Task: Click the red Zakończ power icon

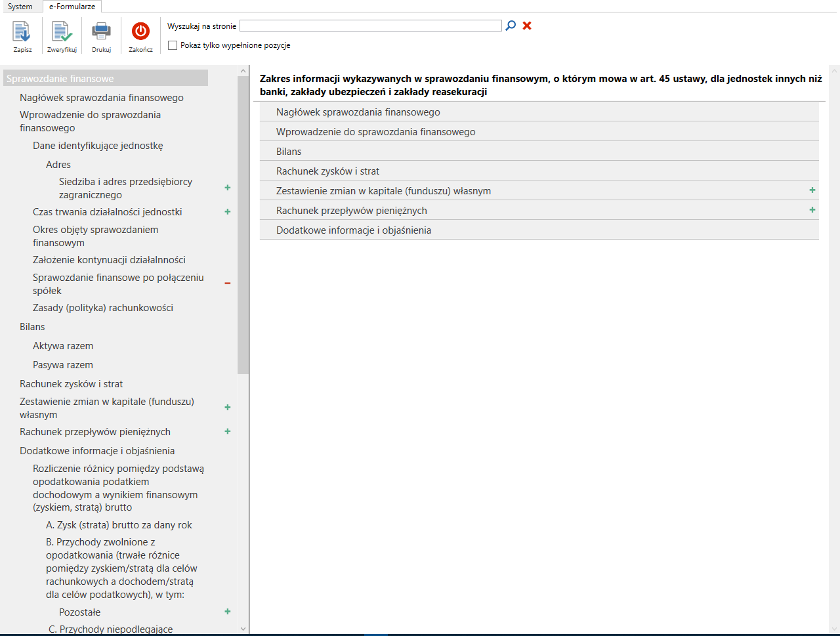Action: point(140,31)
